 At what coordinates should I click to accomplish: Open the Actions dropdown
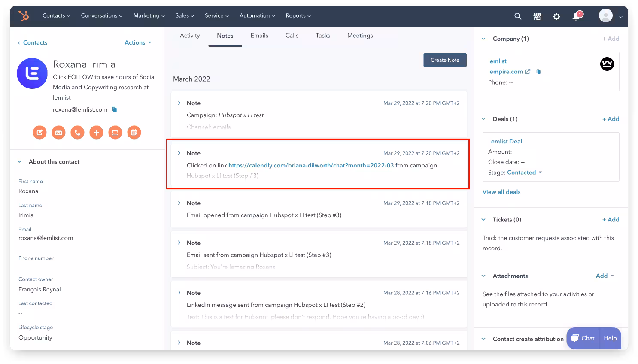pyautogui.click(x=138, y=42)
